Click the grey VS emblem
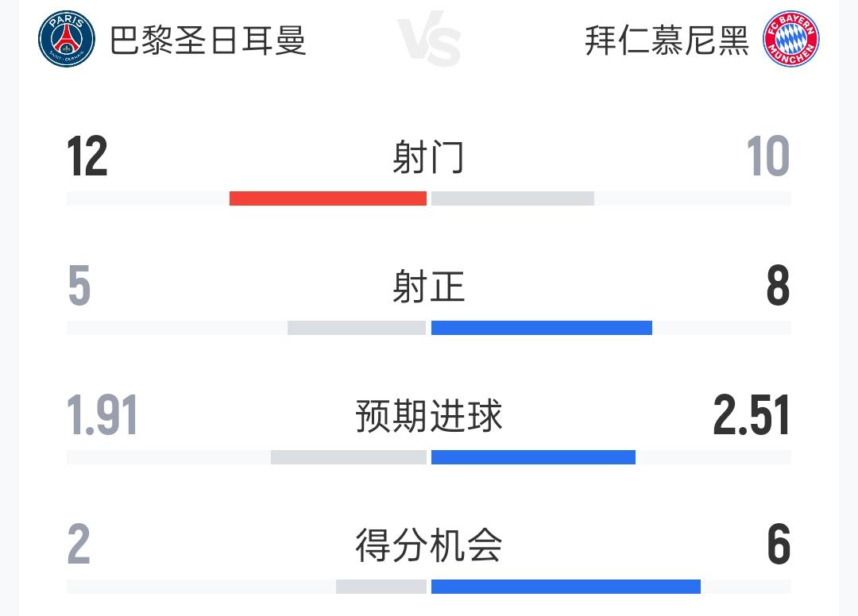 coord(429,39)
